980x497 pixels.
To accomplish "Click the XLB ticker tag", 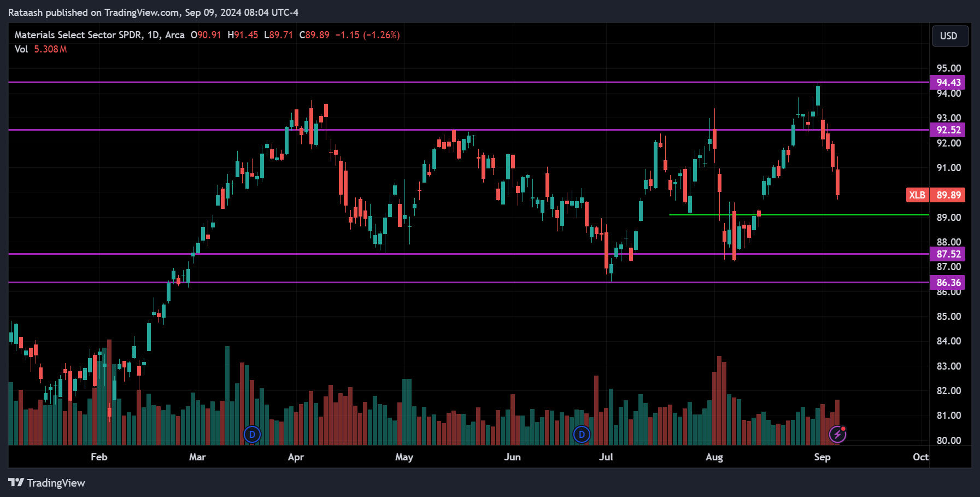I will point(917,195).
